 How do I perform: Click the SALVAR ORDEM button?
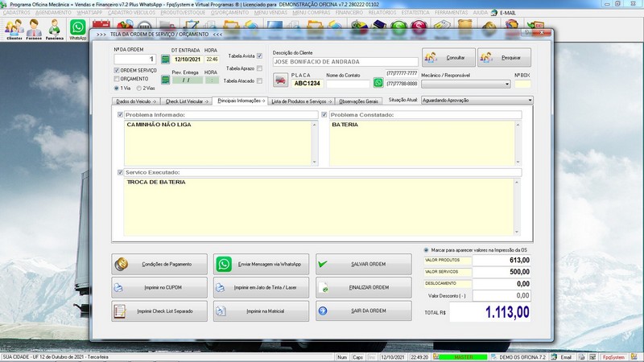coord(364,265)
